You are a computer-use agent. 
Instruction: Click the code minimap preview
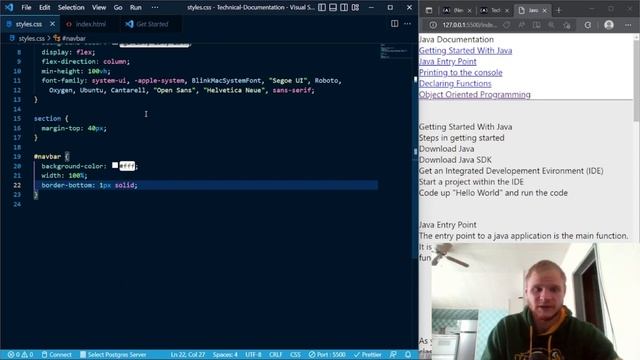coord(395,51)
